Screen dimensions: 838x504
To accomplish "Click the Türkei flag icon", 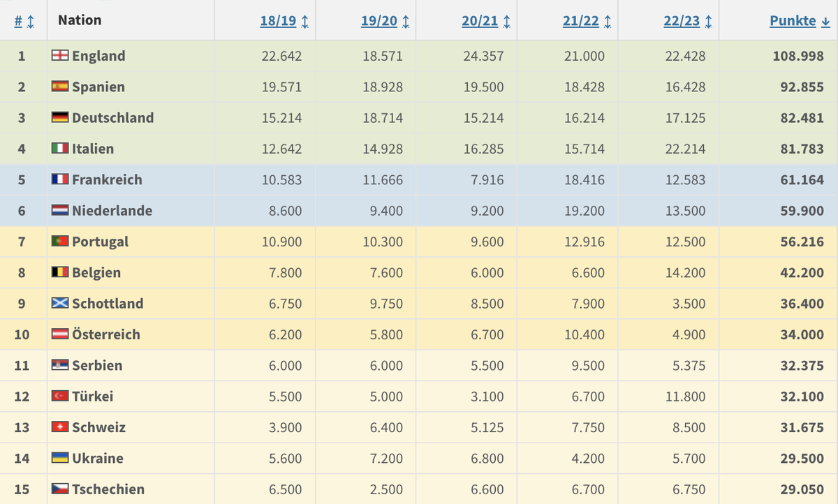I will point(60,396).
